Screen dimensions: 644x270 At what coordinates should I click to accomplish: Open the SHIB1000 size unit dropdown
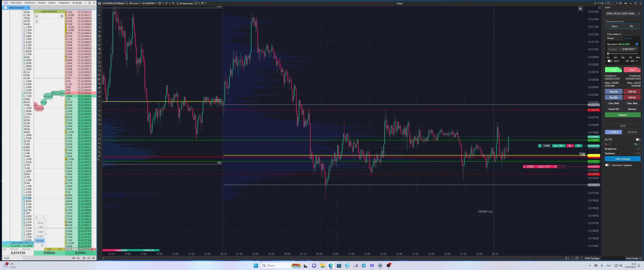coord(629,49)
